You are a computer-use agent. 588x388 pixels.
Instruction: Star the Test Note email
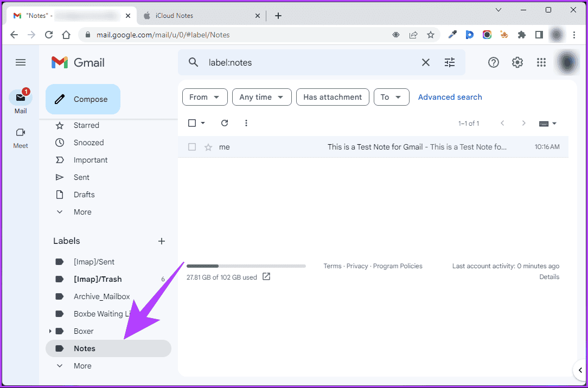coord(208,147)
